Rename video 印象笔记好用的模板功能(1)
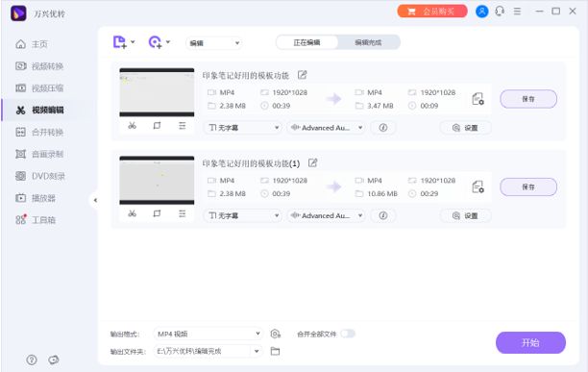This screenshot has height=372, width=588. pyautogui.click(x=313, y=162)
